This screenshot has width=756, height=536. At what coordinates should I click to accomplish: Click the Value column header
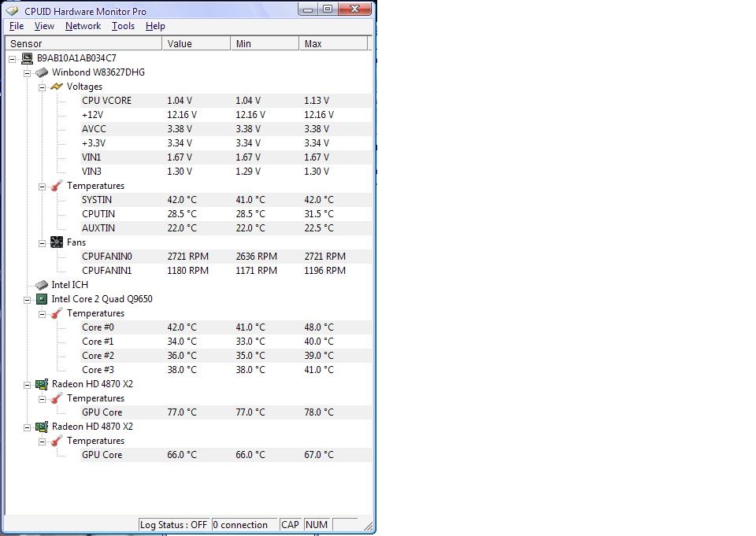click(x=196, y=43)
